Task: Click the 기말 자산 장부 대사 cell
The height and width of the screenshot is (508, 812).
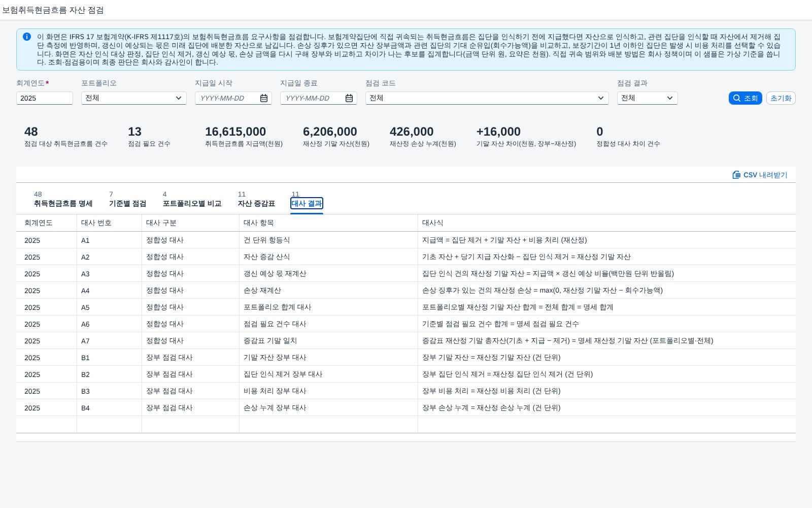Action: pos(329,358)
